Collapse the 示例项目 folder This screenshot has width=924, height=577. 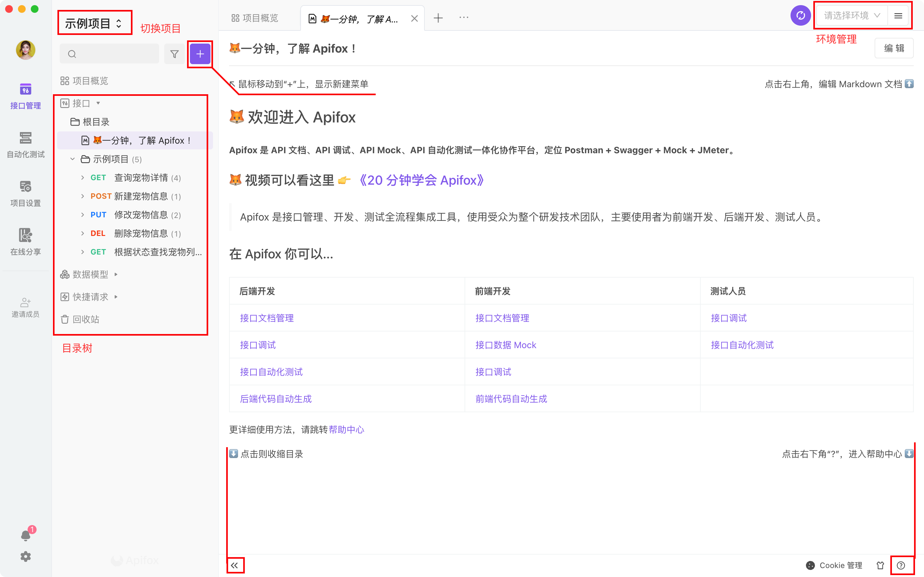pyautogui.click(x=73, y=159)
